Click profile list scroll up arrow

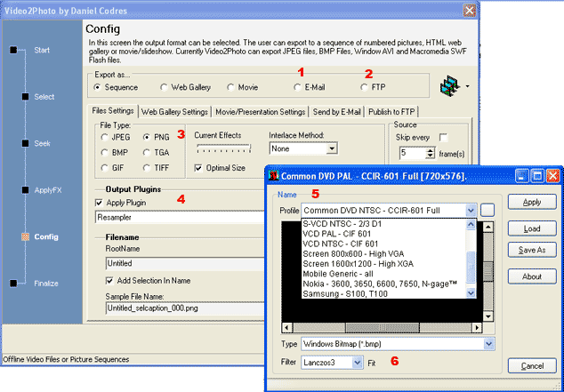coord(471,225)
